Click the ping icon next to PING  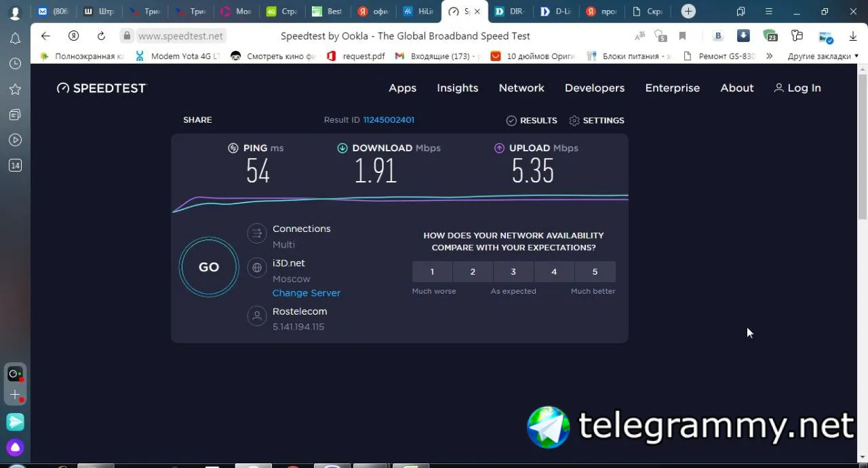pos(233,148)
